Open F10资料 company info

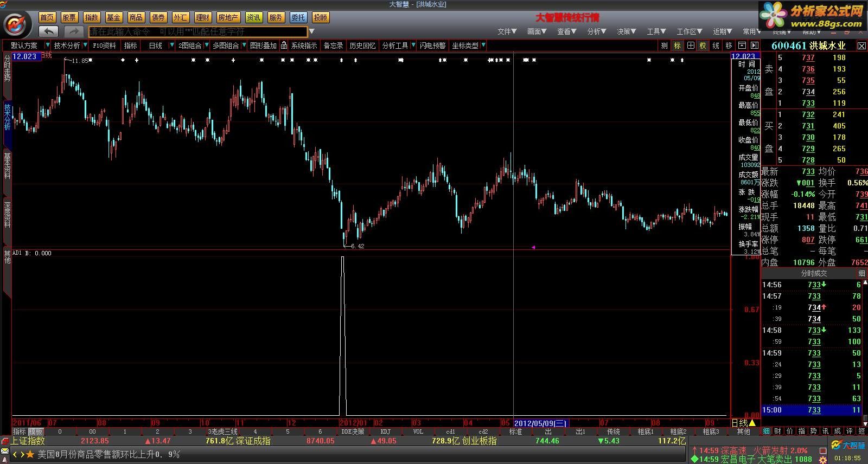104,46
